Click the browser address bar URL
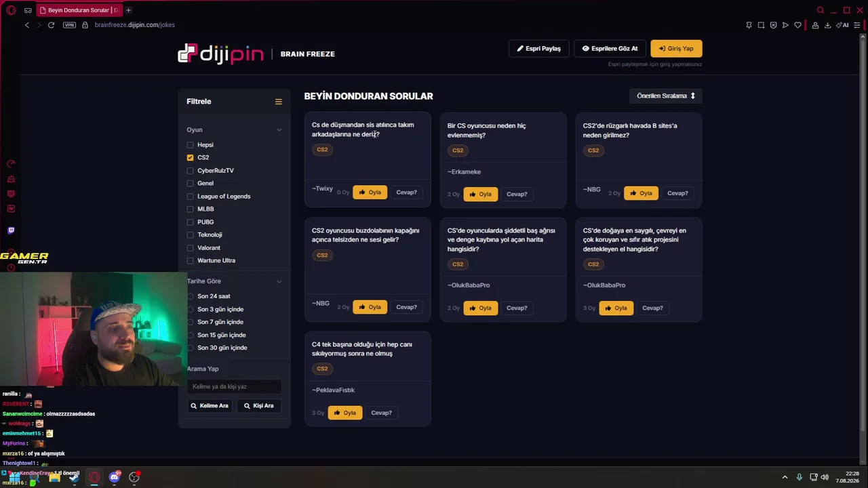Screen dimensions: 868x488 (x=135, y=25)
